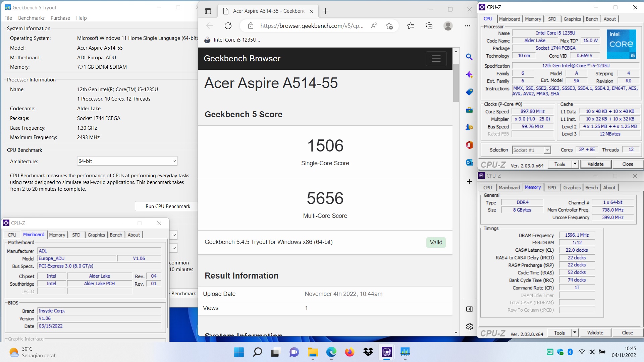Viewport: 644px width, 362px height.
Task: Open Windows Security tray icon
Action: (x=560, y=352)
